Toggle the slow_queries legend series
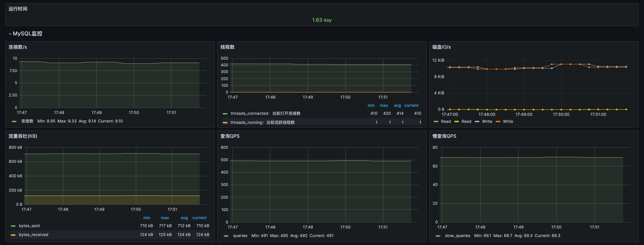The height and width of the screenshot is (245, 644). pos(458,236)
